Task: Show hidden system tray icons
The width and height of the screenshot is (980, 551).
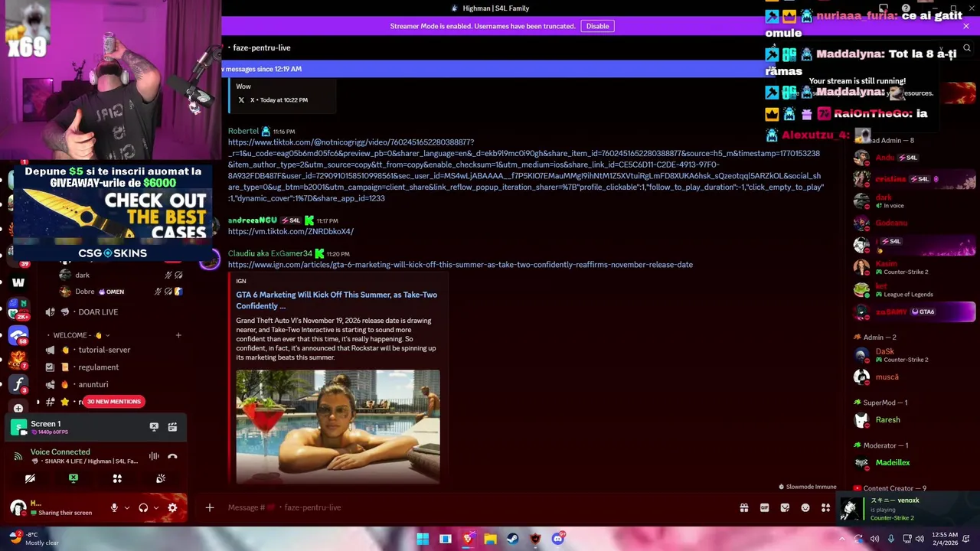Action: click(x=841, y=539)
